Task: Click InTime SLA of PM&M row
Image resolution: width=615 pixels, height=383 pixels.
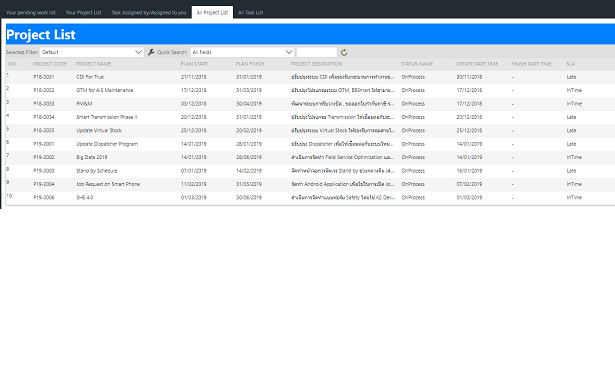Action: pos(574,104)
